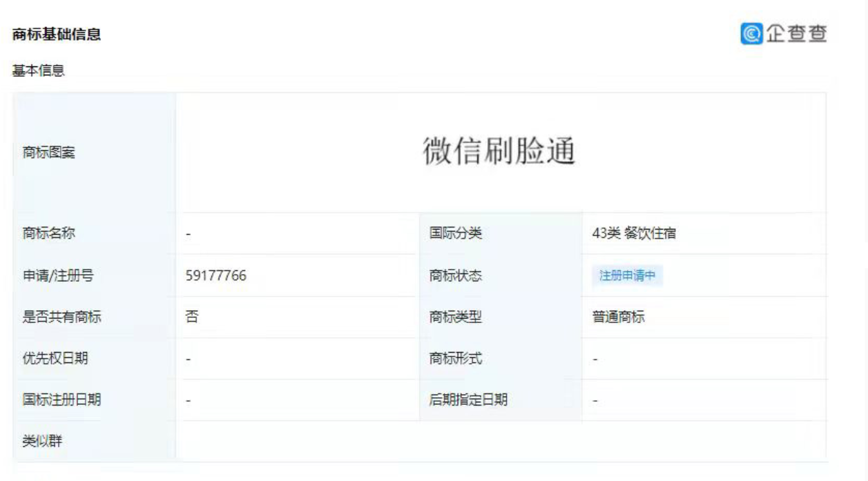The height and width of the screenshot is (481, 868).
Task: Click the 商标基础信息 heading
Action: pos(57,35)
